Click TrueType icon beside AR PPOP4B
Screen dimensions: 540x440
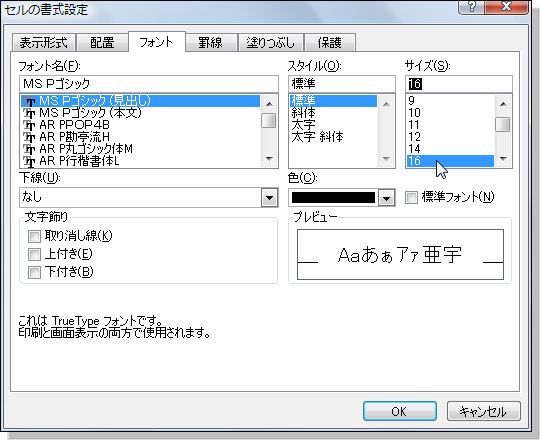point(30,125)
